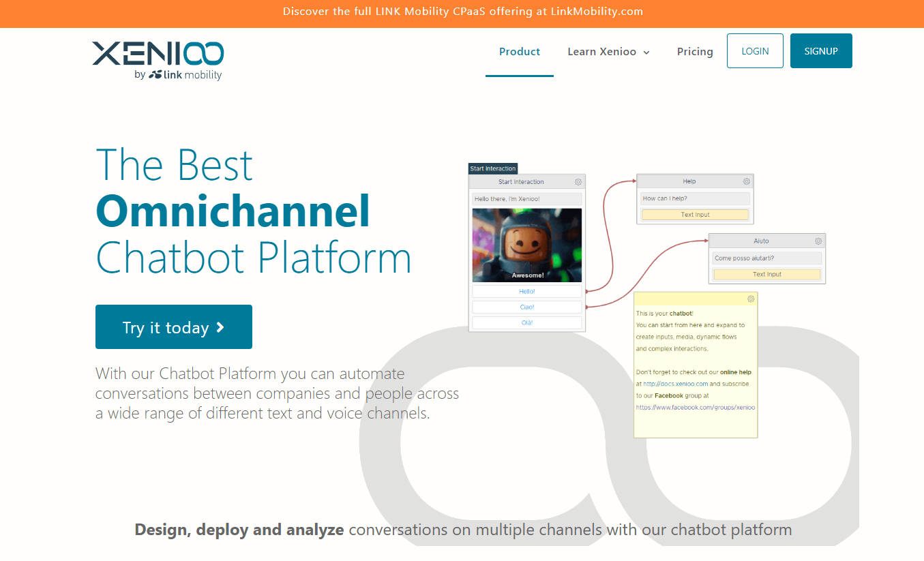Image resolution: width=924 pixels, height=561 pixels.
Task: Click the SIGNUP button
Action: [x=821, y=51]
